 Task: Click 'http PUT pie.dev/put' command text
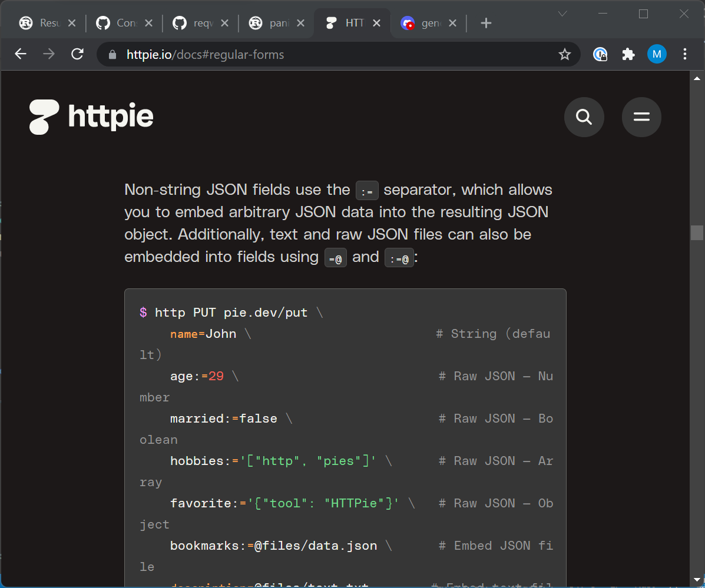pyautogui.click(x=231, y=313)
